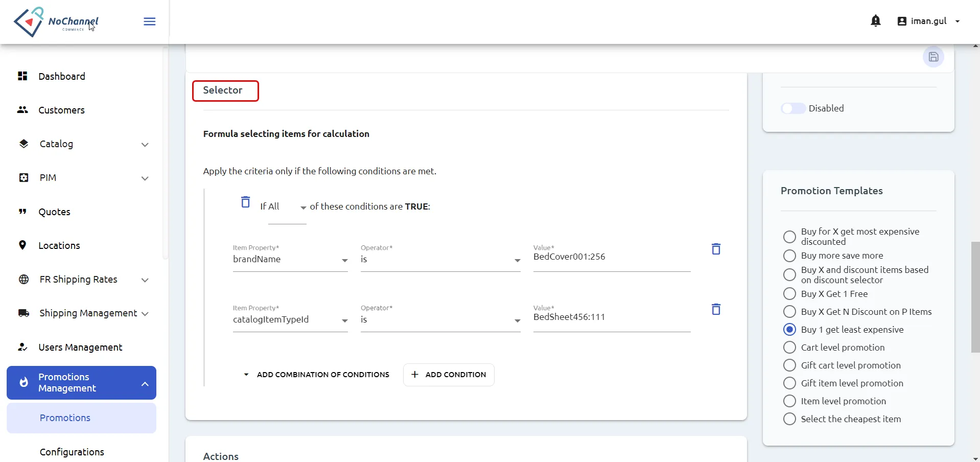Click the Users Management person icon

coord(22,347)
